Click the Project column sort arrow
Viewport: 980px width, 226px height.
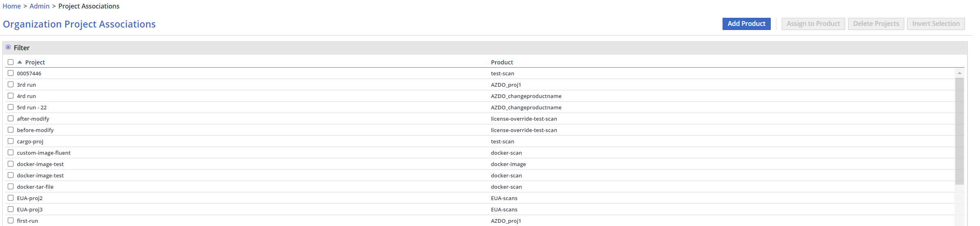click(x=19, y=62)
